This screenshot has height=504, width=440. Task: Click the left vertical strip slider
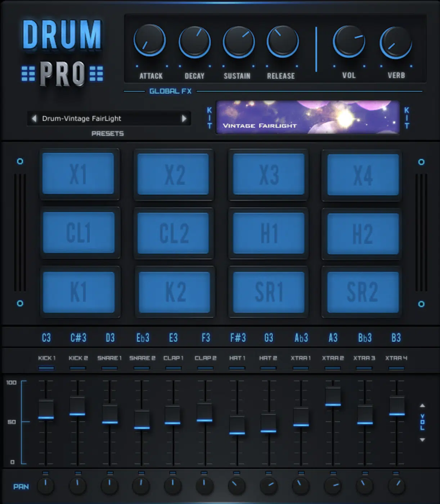coord(20,233)
